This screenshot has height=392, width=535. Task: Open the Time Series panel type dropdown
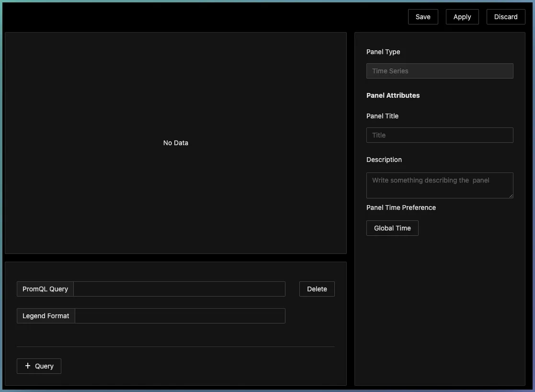439,71
